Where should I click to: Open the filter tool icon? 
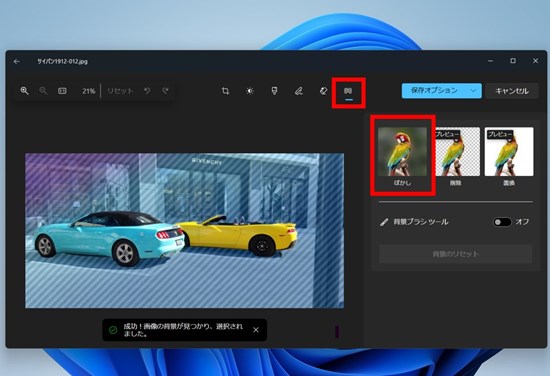pos(274,91)
